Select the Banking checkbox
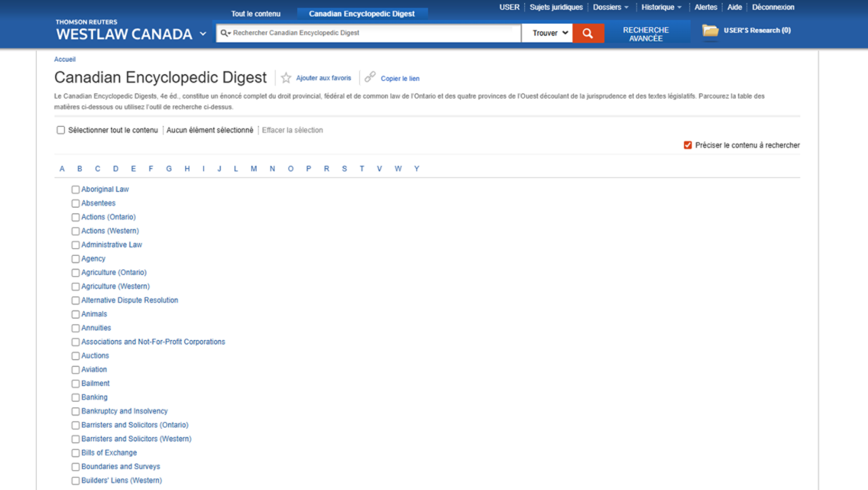Image resolution: width=868 pixels, height=490 pixels. [x=75, y=397]
